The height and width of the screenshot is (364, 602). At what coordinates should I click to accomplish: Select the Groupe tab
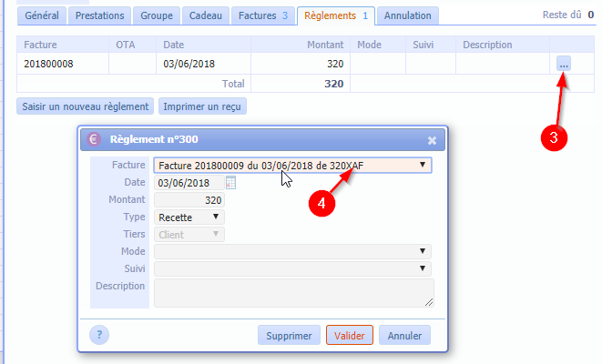pyautogui.click(x=157, y=16)
